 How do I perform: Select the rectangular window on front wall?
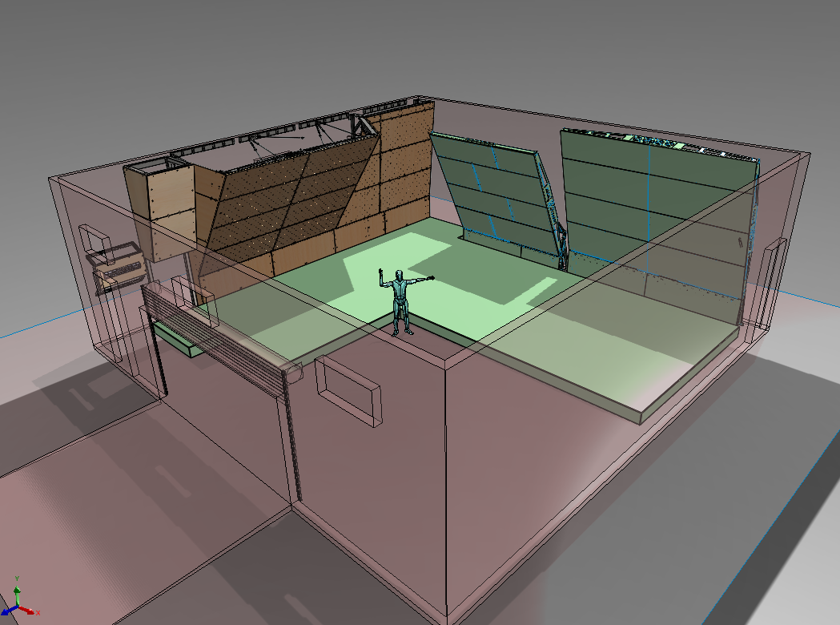(x=348, y=391)
